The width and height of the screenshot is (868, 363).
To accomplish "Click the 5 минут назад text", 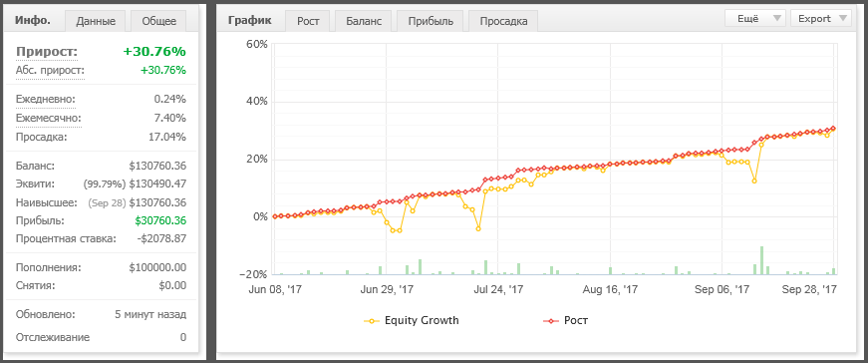I will click(x=150, y=315).
